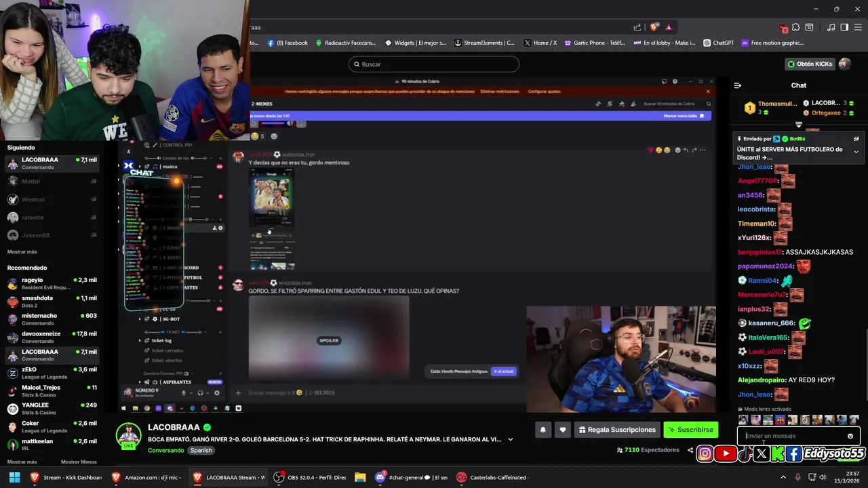The height and width of the screenshot is (488, 868).
Task: Click the benjapintos17 username in chat
Action: 760,252
